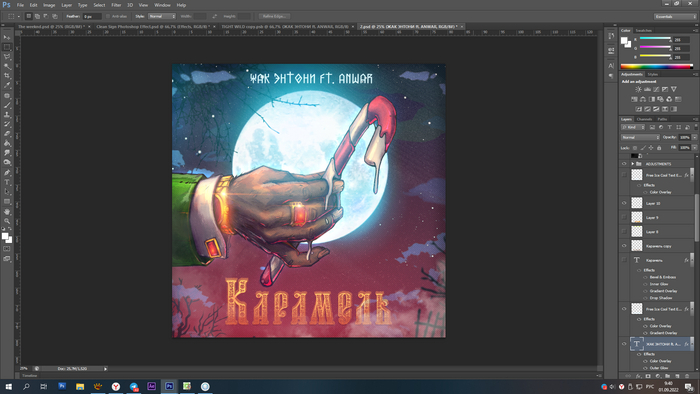
Task: Select the Paint Bucket tool
Action: 7,144
